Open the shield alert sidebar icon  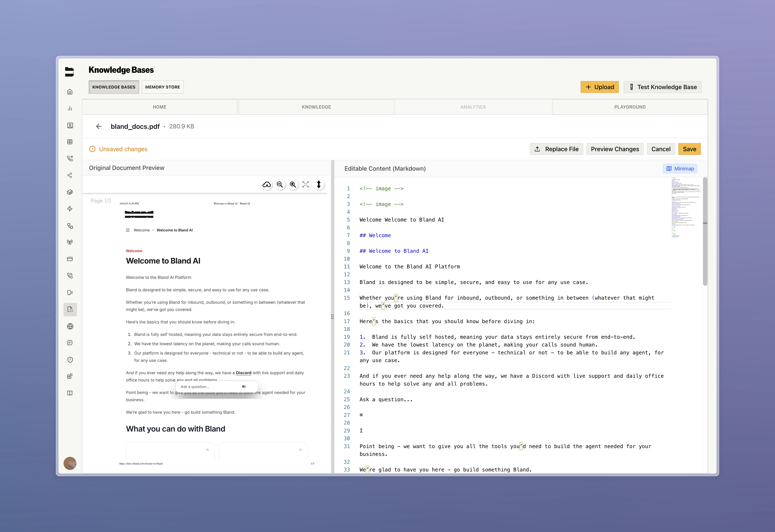(x=70, y=360)
